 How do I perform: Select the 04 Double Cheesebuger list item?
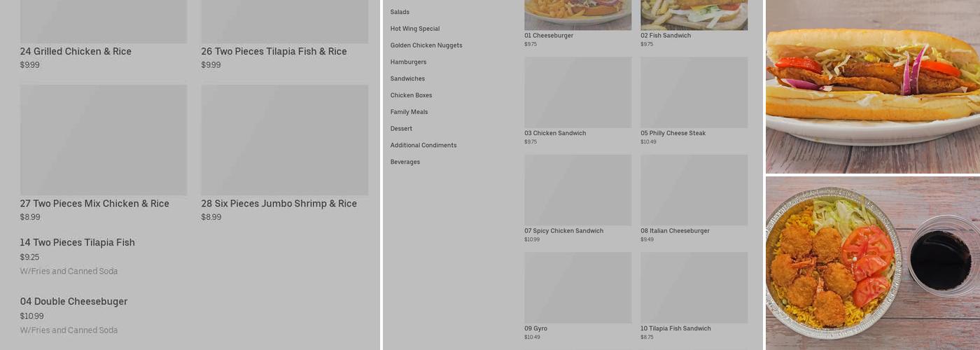[73, 302]
